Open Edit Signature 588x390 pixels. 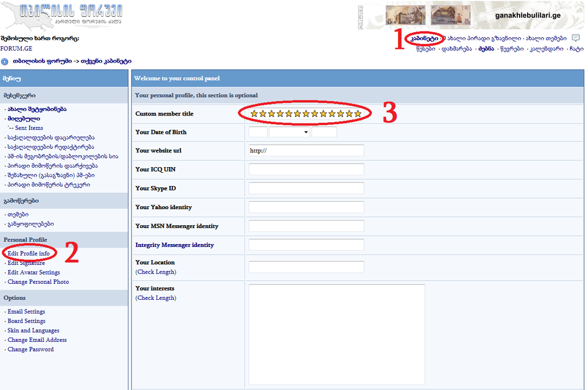click(x=26, y=263)
